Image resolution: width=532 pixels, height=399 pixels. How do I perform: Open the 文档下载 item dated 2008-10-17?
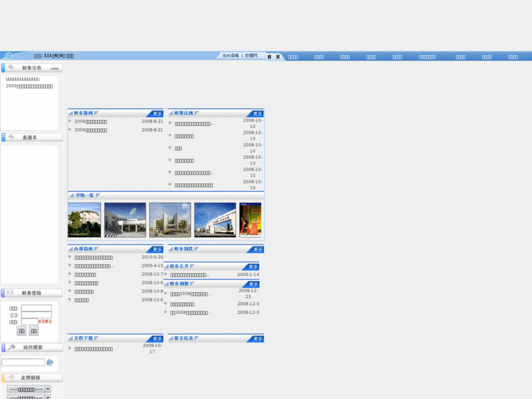94,349
